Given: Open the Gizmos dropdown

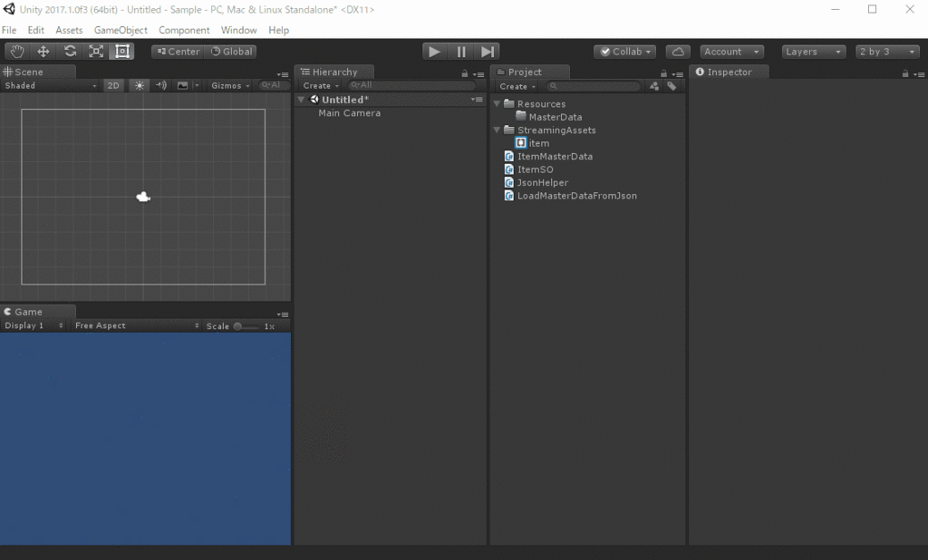Looking at the screenshot, I should [x=229, y=86].
